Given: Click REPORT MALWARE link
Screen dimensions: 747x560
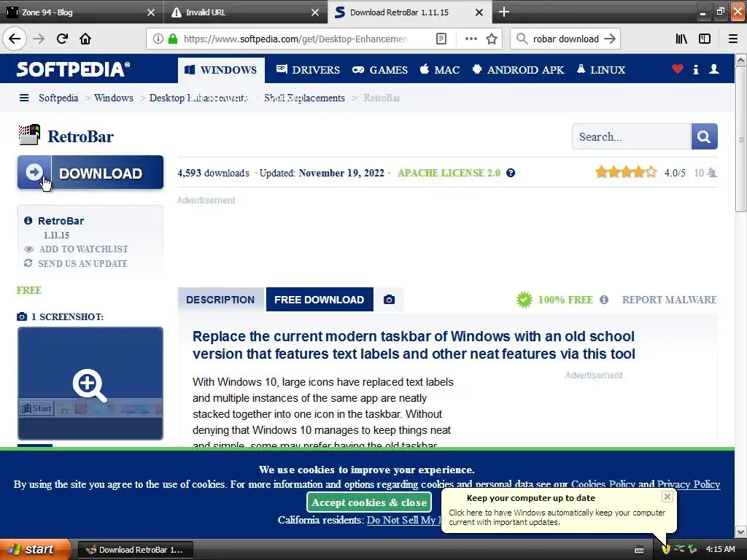Looking at the screenshot, I should click(x=669, y=300).
